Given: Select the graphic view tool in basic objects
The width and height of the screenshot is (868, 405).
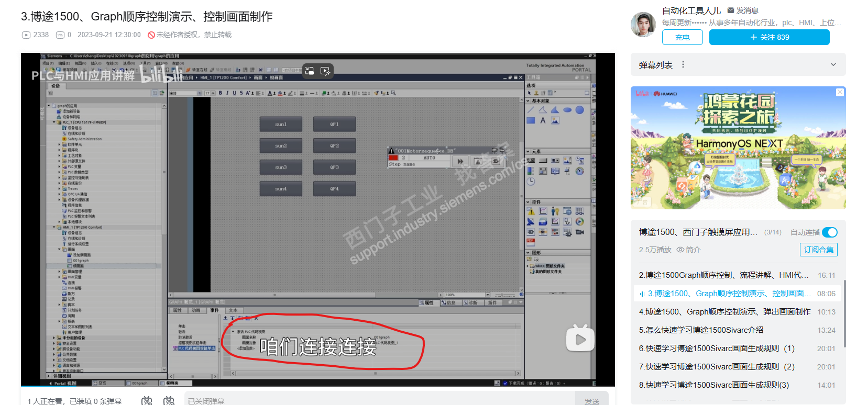Looking at the screenshot, I should (555, 120).
